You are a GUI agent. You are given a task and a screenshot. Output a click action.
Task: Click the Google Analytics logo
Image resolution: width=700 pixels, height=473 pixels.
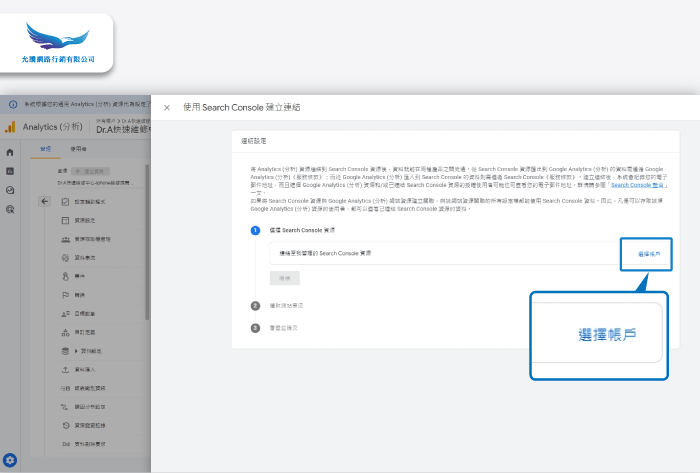click(x=10, y=127)
